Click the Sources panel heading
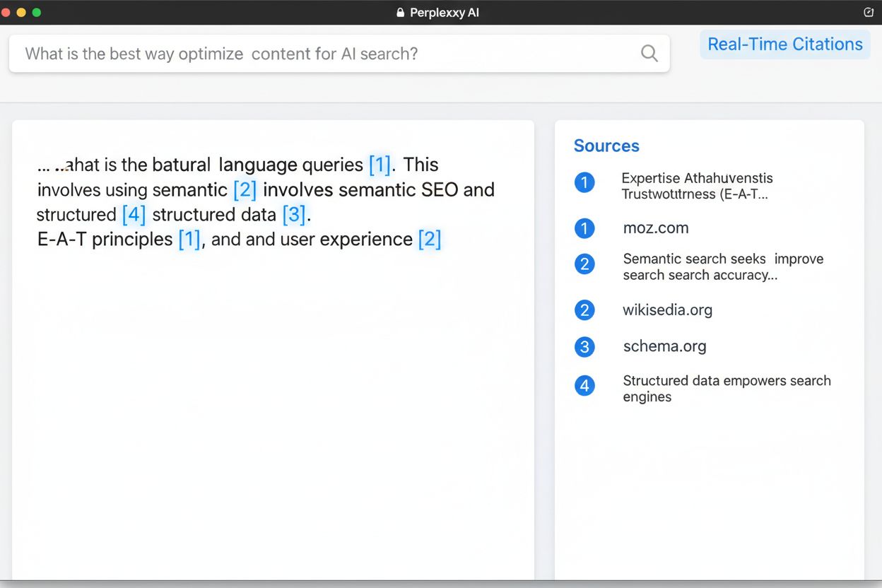Viewport: 882px width, 588px height. click(606, 146)
